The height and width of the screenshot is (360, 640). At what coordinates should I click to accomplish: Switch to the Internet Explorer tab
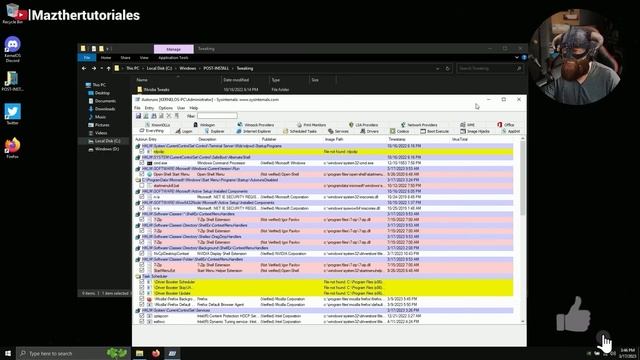[x=253, y=131]
